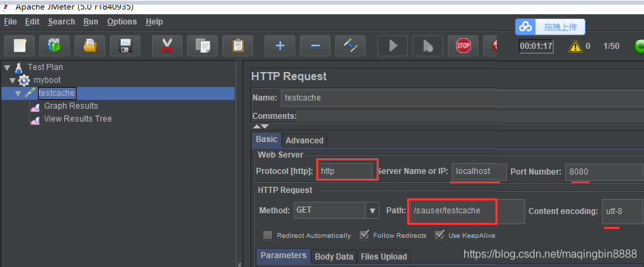The height and width of the screenshot is (267, 644).
Task: Click the Name field containing testcache
Action: (462, 98)
